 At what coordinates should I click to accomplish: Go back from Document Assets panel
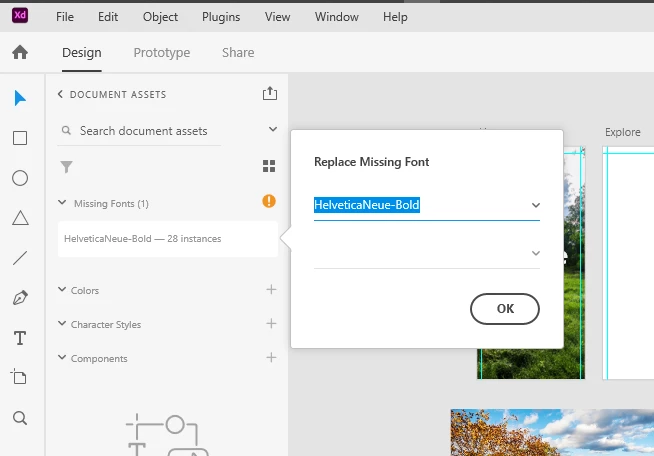[x=60, y=94]
